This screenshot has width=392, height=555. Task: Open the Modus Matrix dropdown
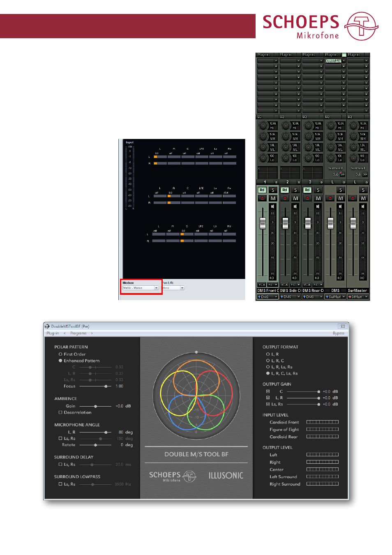tap(141, 288)
